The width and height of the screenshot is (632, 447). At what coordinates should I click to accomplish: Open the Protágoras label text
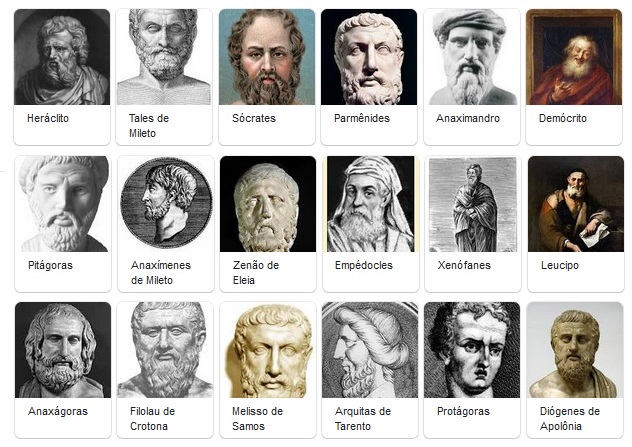[463, 412]
